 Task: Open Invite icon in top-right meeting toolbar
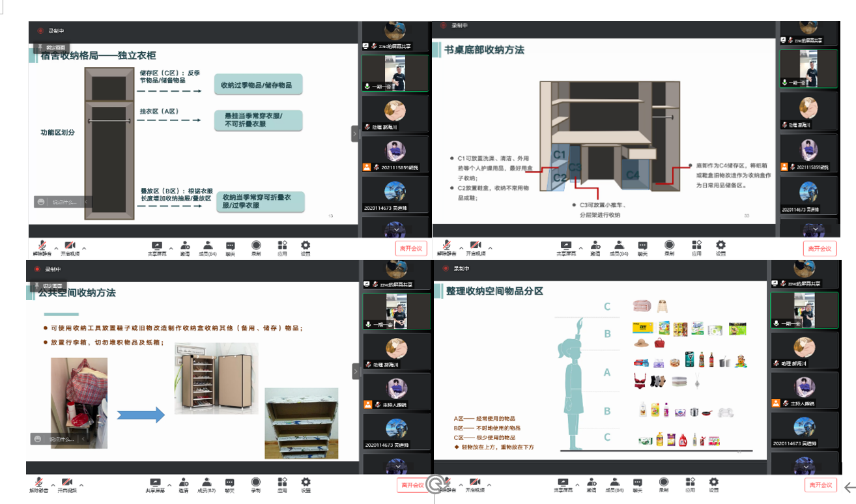click(x=595, y=246)
